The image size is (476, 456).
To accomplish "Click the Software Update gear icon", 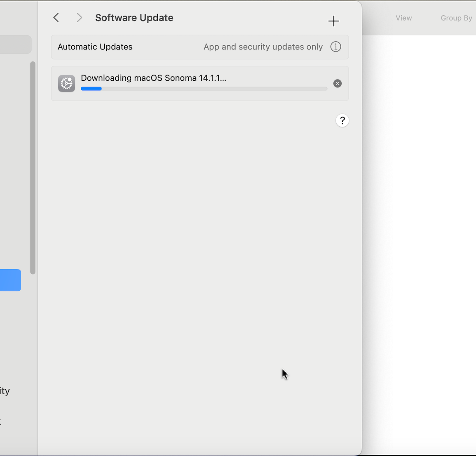I will (x=66, y=83).
